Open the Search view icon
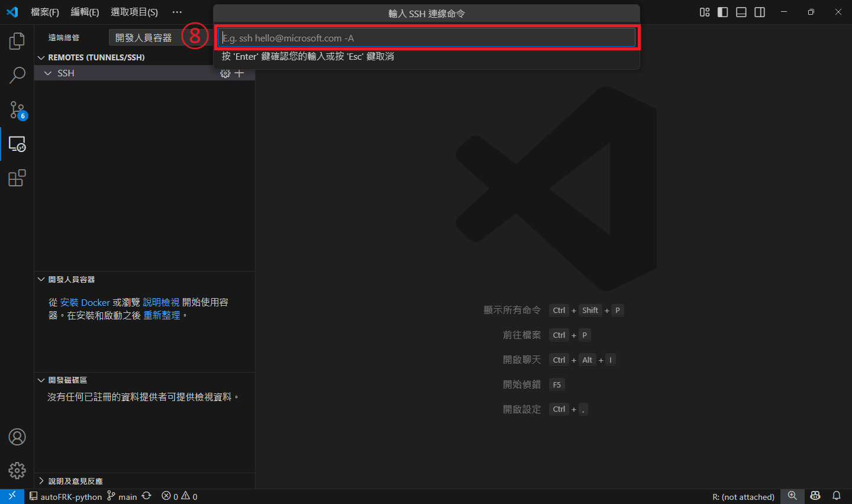Image resolution: width=852 pixels, height=504 pixels. pyautogui.click(x=17, y=75)
